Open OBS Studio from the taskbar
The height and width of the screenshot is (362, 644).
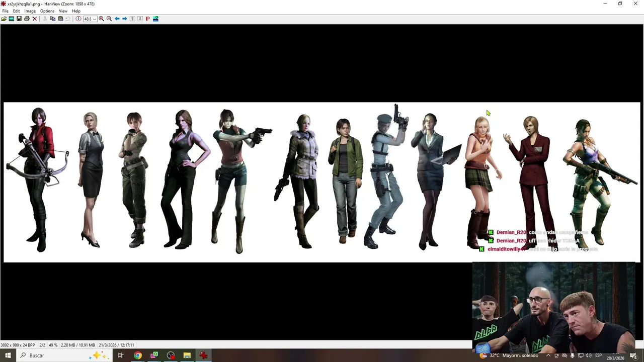[x=171, y=355]
